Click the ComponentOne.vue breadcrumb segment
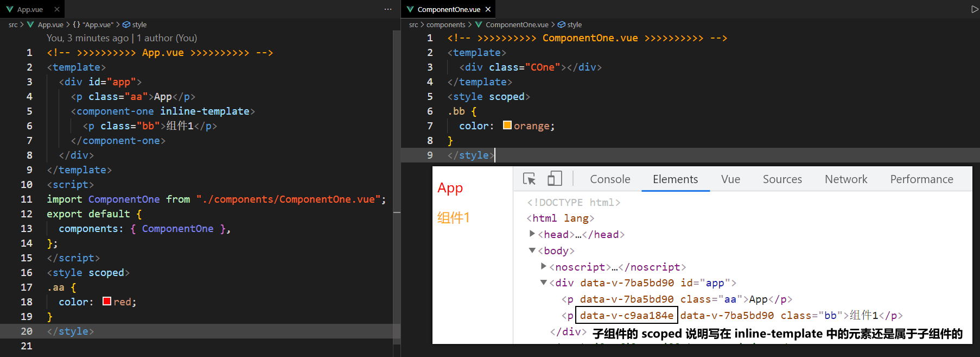The height and width of the screenshot is (357, 980). (512, 24)
